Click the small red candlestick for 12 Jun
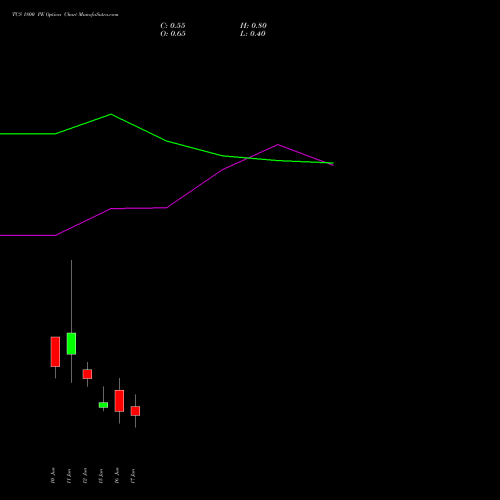This screenshot has height=500, width=500. (87, 374)
